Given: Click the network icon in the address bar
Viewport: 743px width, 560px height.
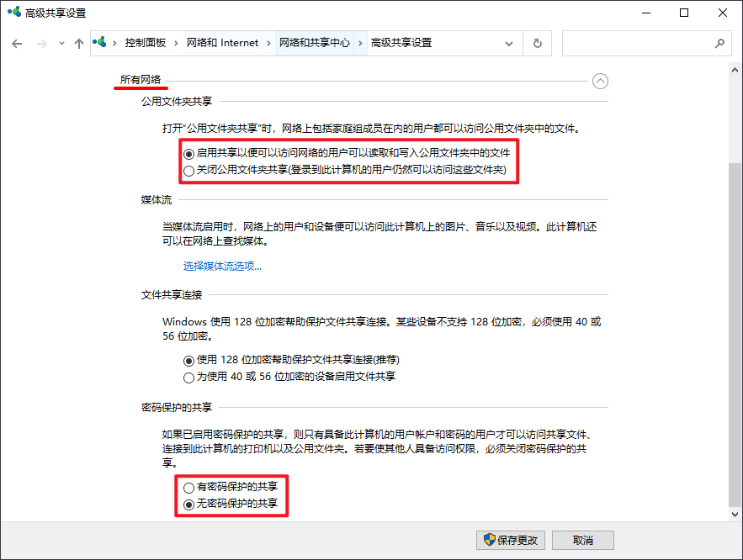Looking at the screenshot, I should click(99, 43).
